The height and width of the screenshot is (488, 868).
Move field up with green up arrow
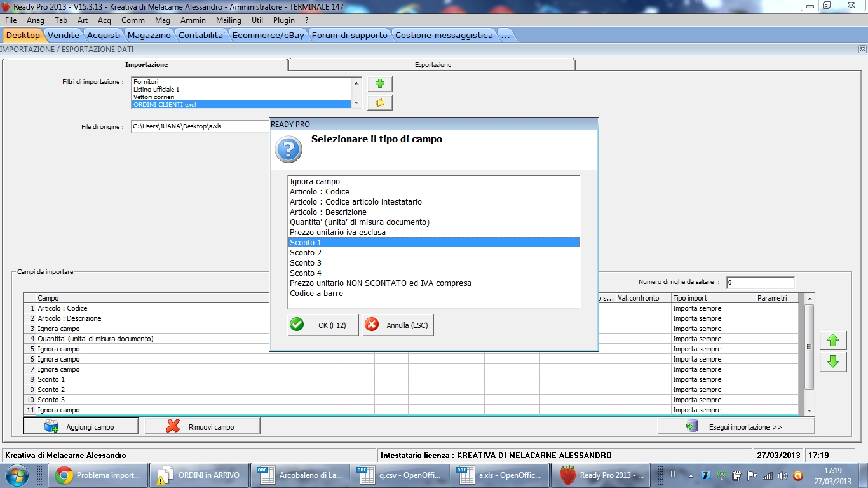833,341
